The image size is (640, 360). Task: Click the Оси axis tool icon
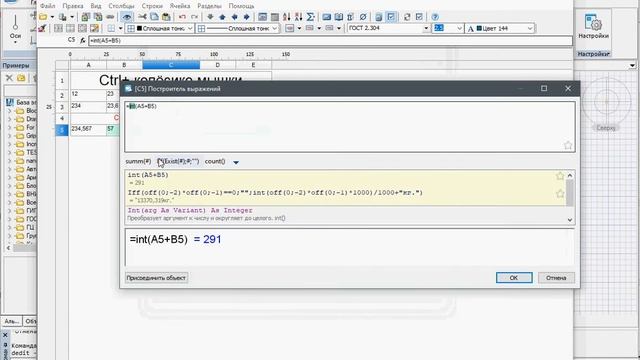point(15,27)
